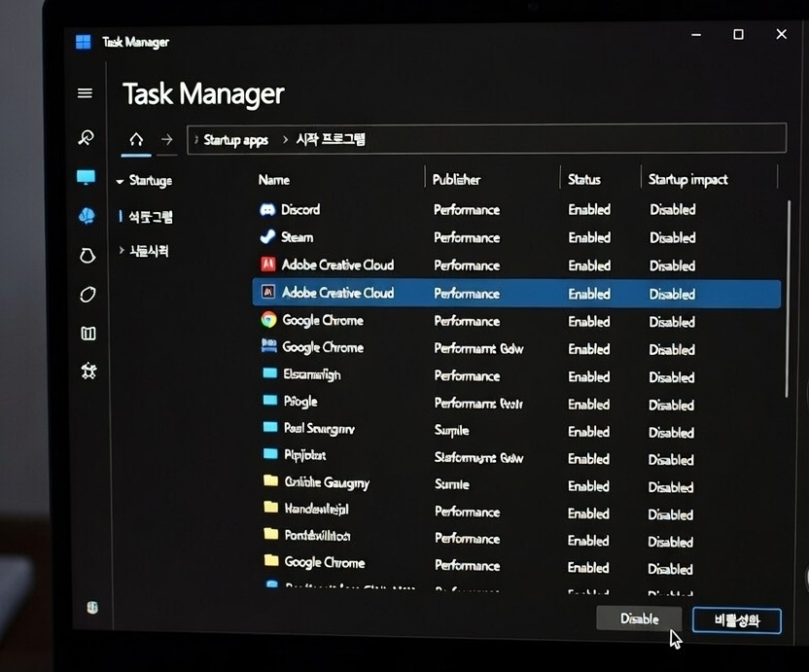Expand the collapsed tree item below the selected one
This screenshot has height=672, width=809.
pyautogui.click(x=122, y=250)
